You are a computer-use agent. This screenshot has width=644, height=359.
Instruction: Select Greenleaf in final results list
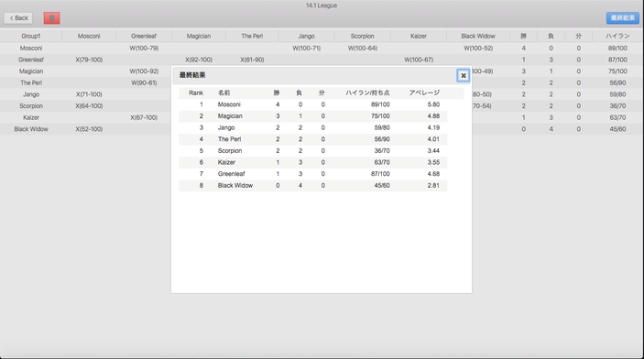(x=232, y=173)
